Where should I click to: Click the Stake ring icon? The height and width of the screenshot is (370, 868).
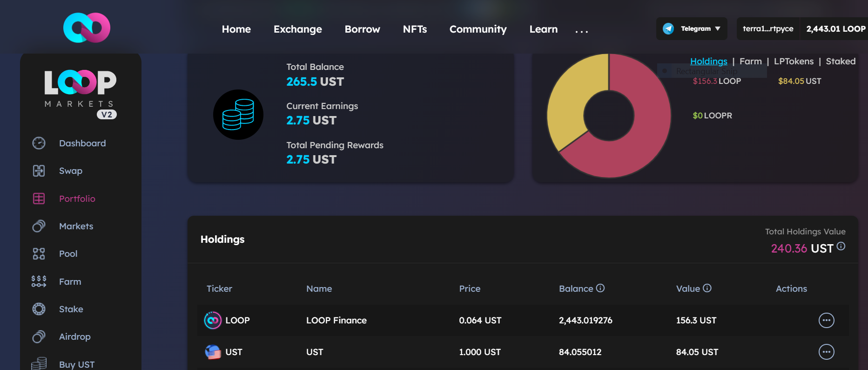coord(39,309)
